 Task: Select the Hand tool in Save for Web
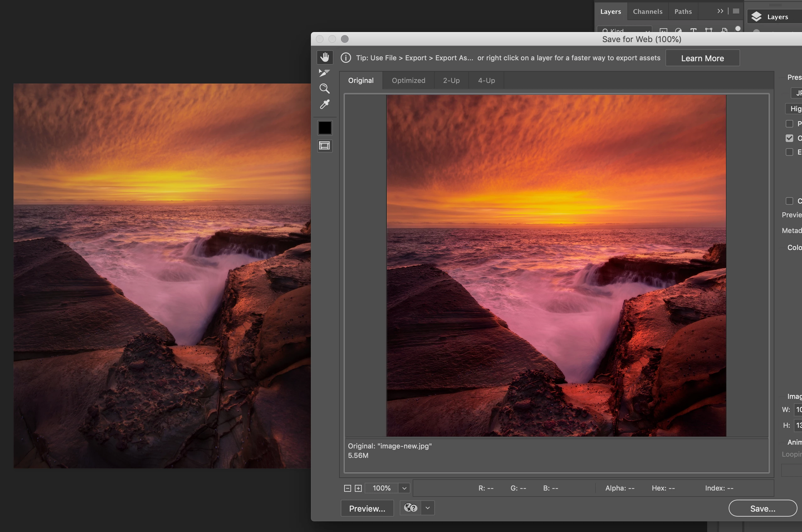click(x=325, y=57)
